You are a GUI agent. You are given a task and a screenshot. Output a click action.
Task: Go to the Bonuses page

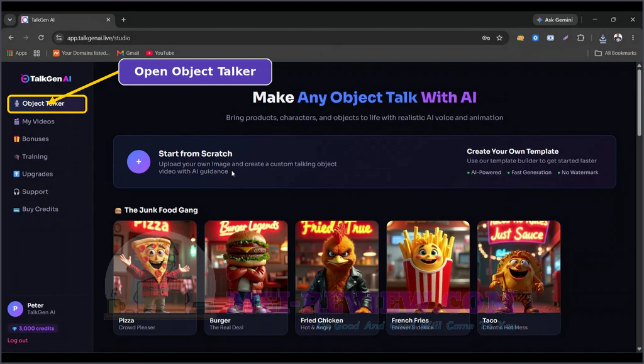coord(31,139)
